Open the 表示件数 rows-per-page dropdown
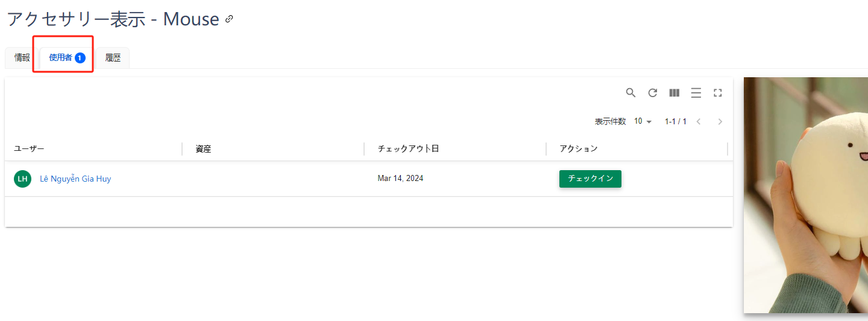This screenshot has width=868, height=321. (x=643, y=121)
